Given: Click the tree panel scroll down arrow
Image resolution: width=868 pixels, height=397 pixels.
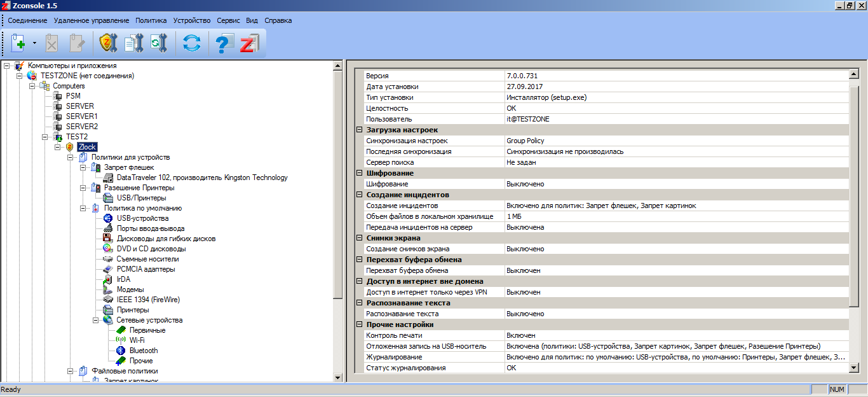Looking at the screenshot, I should tap(338, 377).
